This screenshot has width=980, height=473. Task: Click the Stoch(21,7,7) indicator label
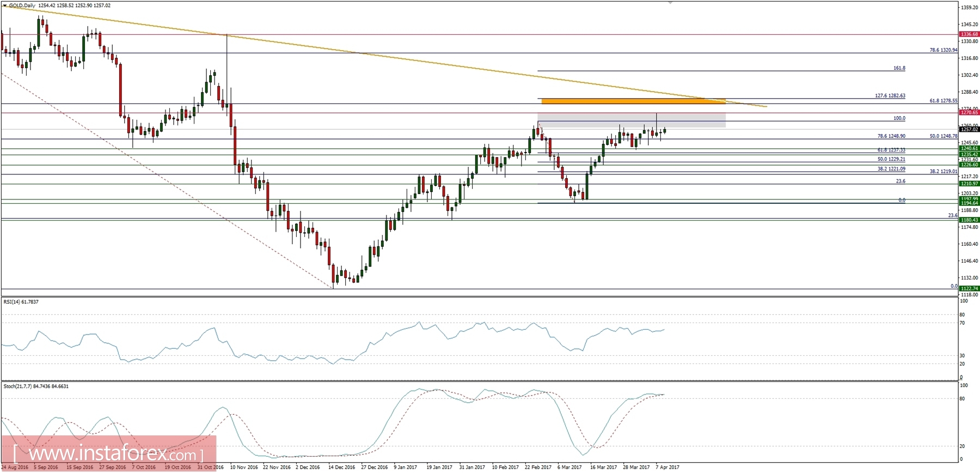click(x=36, y=386)
